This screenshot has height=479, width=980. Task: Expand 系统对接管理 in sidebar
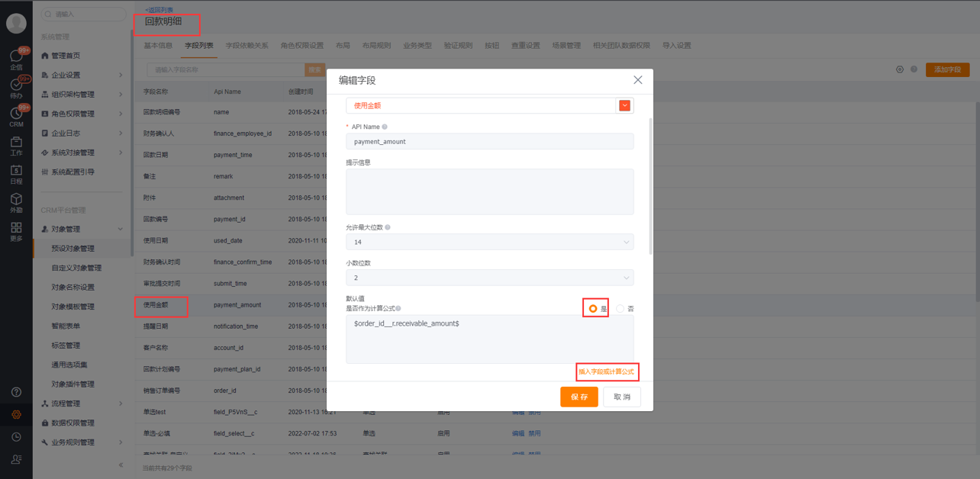point(121,153)
